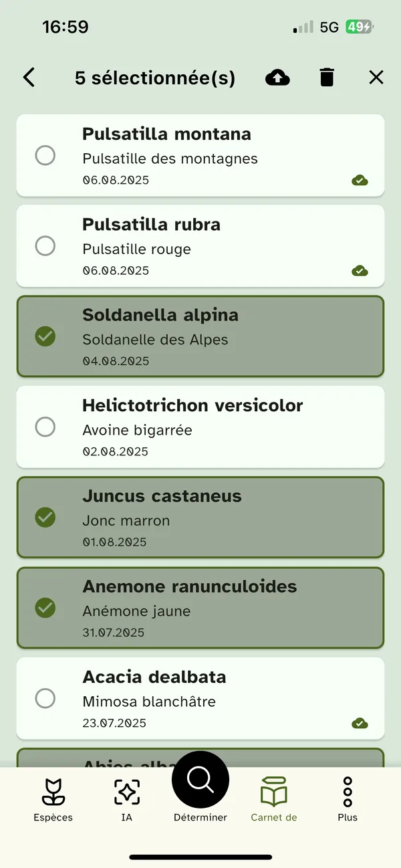401x868 pixels.
Task: Delete selected entries with trash icon
Action: (x=326, y=78)
